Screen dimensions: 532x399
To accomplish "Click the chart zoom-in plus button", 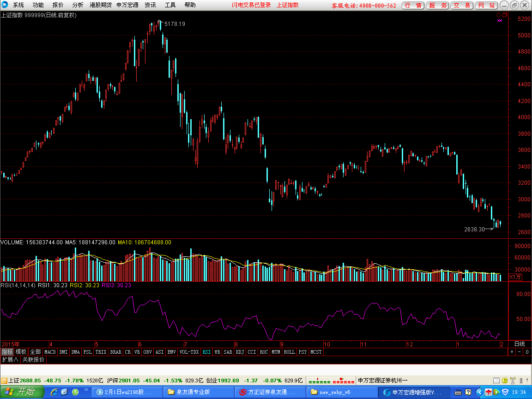I will tap(512, 352).
